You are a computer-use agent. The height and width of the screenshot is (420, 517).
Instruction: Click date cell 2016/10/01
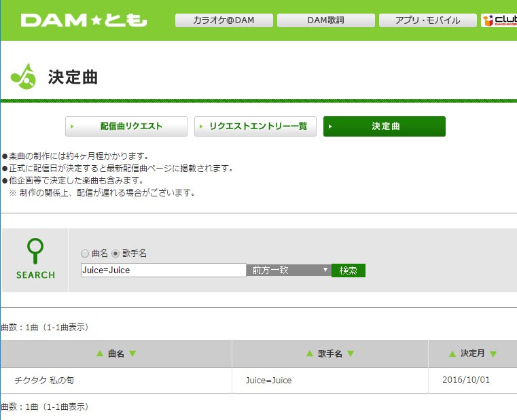pyautogui.click(x=466, y=380)
